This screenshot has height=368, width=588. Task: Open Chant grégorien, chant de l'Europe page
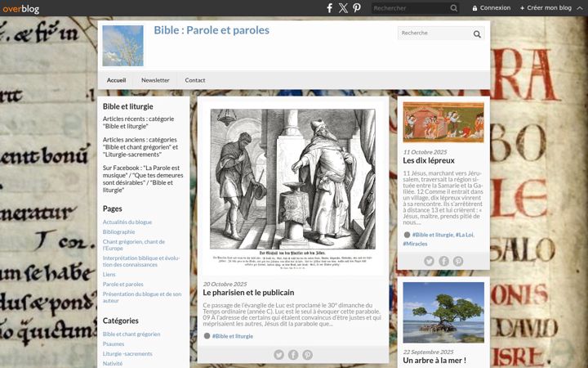[x=133, y=245]
